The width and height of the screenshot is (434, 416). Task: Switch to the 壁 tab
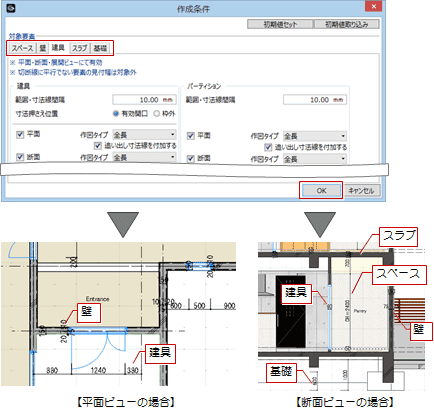pyautogui.click(x=43, y=48)
